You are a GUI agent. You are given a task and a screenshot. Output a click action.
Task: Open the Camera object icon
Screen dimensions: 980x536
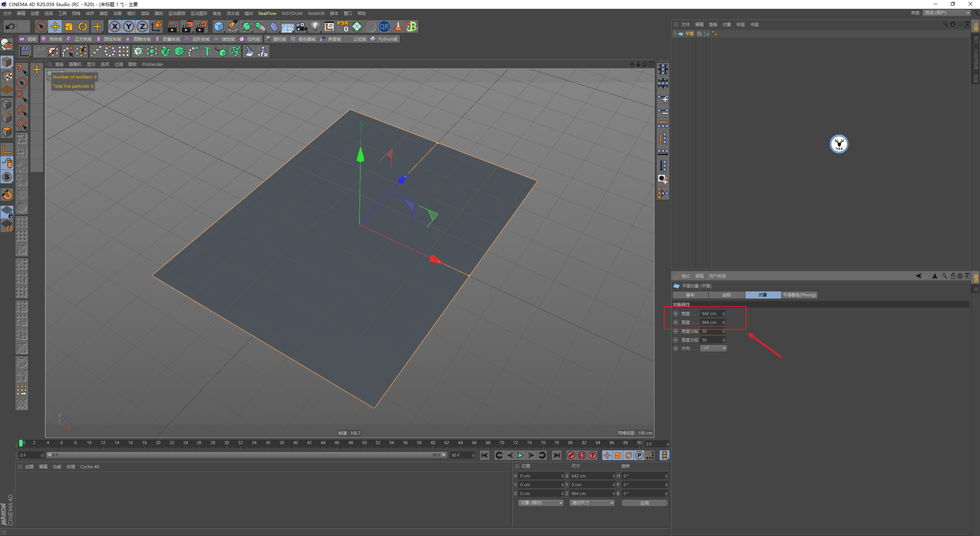[302, 26]
